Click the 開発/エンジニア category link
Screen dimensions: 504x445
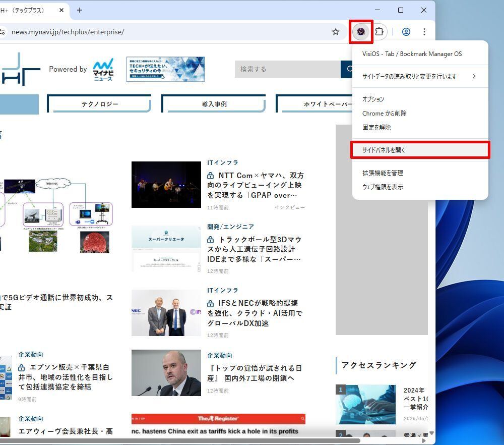click(x=231, y=227)
